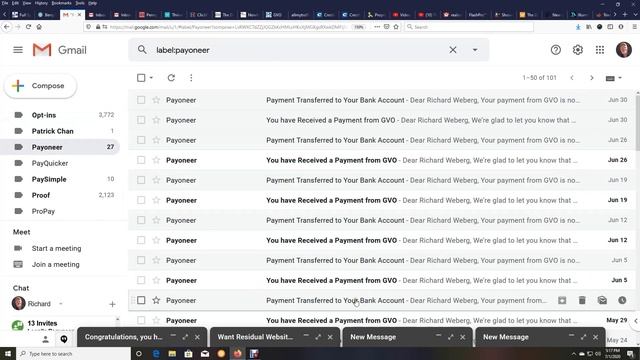Image resolution: width=640 pixels, height=360 pixels.
Task: Star the Jun 26 You have Received email
Action: coord(156,160)
